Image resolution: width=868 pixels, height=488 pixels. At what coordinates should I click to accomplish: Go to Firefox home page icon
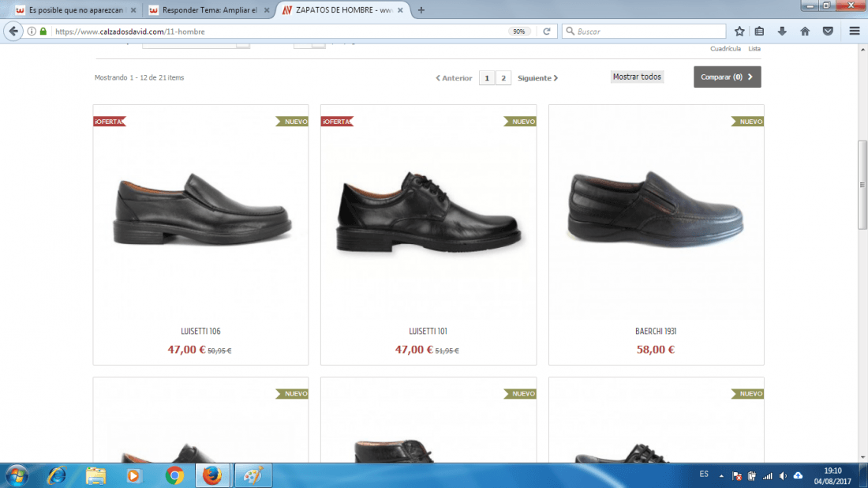(x=805, y=32)
